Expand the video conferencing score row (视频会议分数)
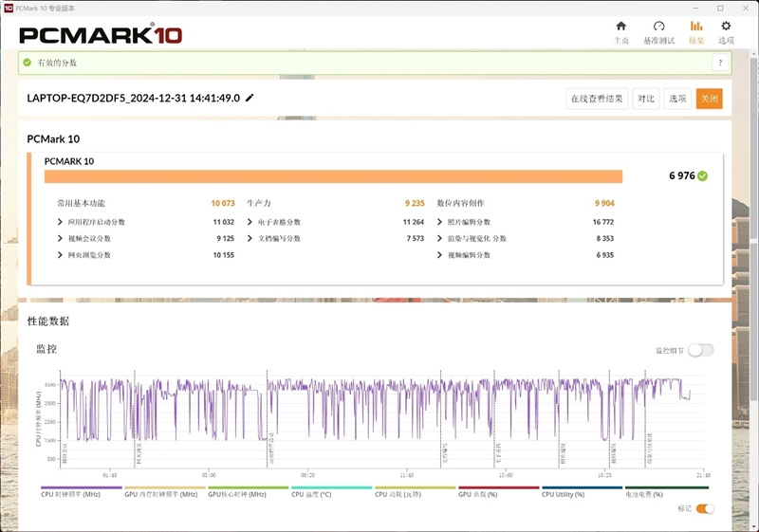 (x=61, y=239)
